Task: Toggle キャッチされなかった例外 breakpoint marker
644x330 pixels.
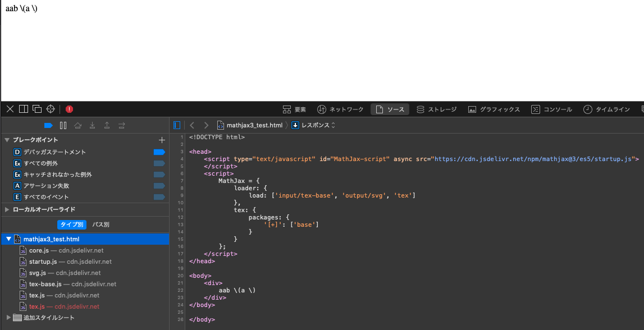Action: pos(159,175)
